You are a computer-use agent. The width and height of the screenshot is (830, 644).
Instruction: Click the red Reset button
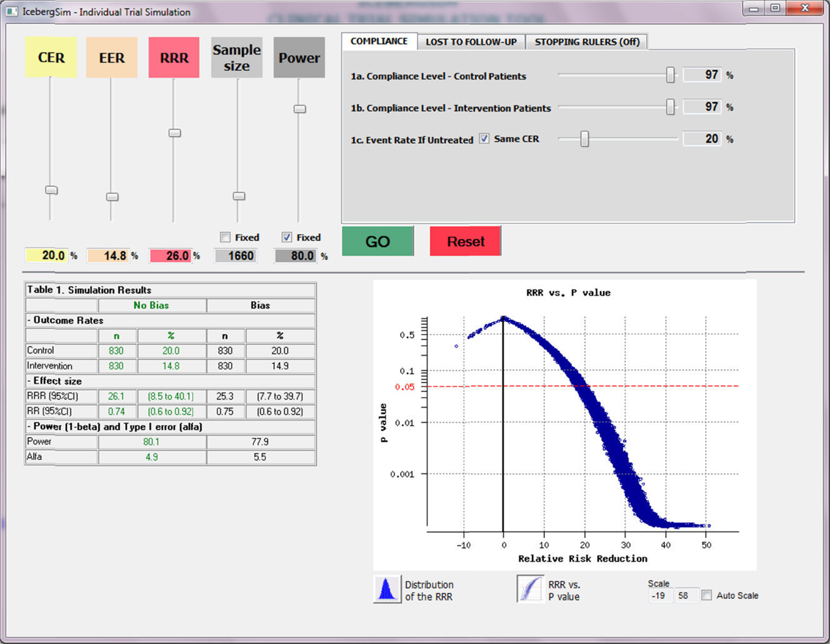coord(466,241)
